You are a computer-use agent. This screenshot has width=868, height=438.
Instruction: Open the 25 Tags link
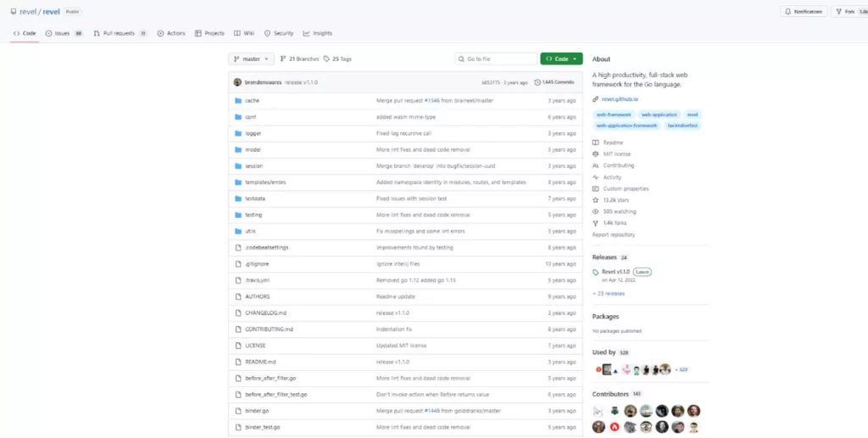click(x=338, y=58)
